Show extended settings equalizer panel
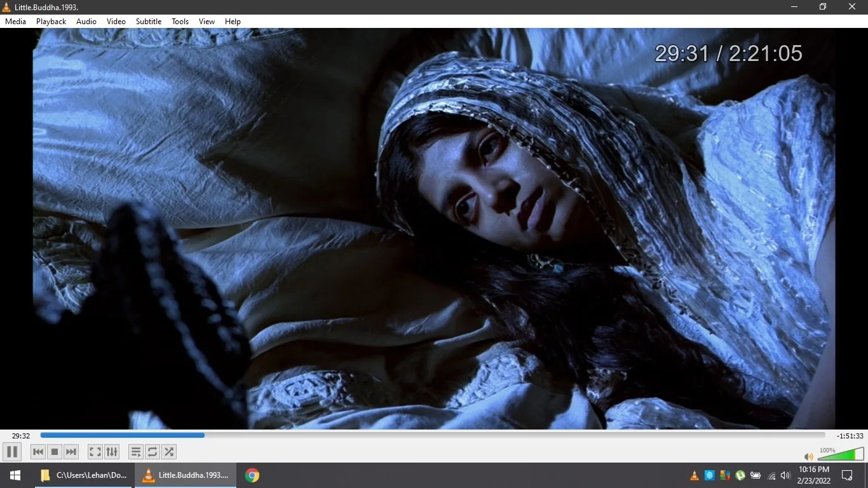868x488 pixels. click(x=112, y=452)
